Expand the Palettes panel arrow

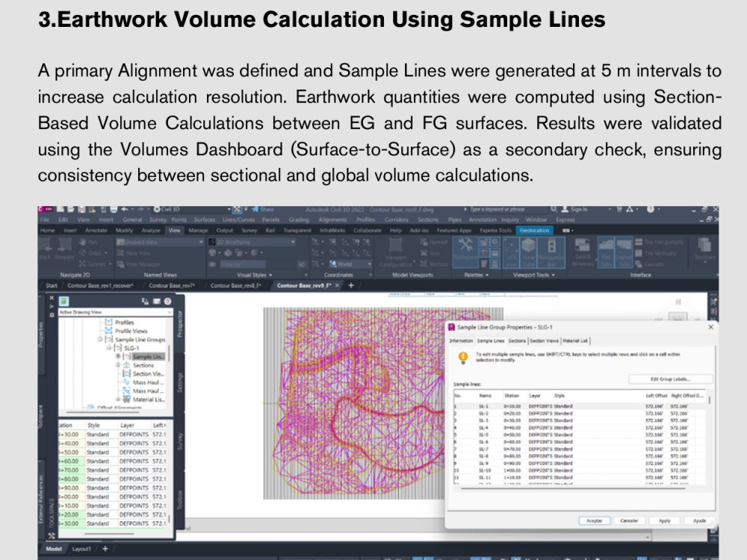[487, 276]
